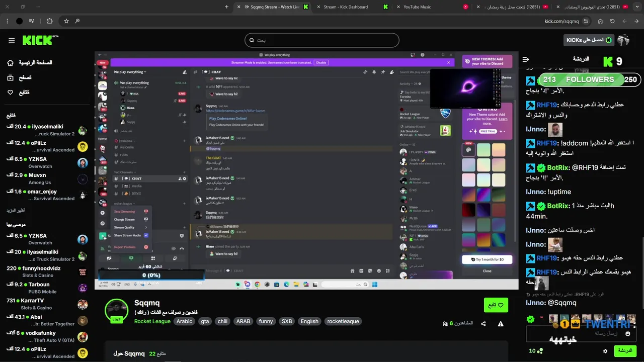This screenshot has height=362, width=644.
Task: Open the profile avatar in Kick header
Action: pos(623,40)
